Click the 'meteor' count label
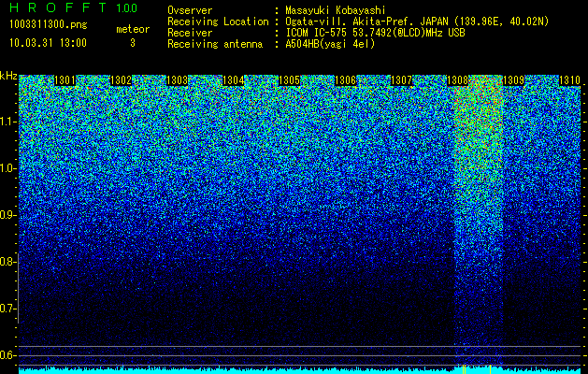This screenshot has height=374, width=588. 133,29
